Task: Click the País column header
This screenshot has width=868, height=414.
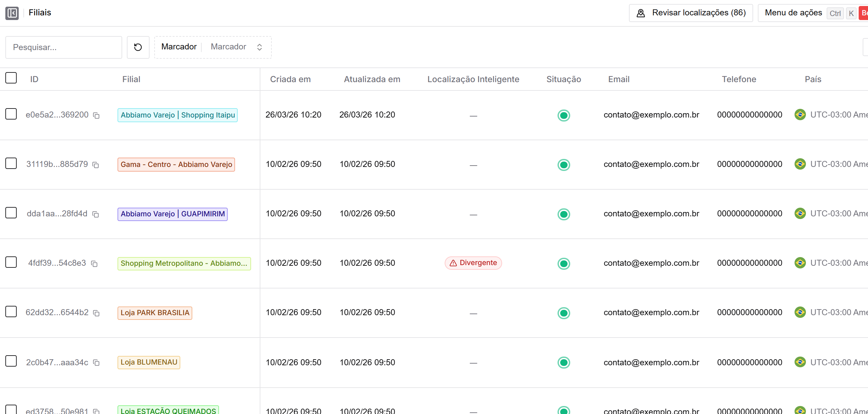Action: [x=813, y=79]
